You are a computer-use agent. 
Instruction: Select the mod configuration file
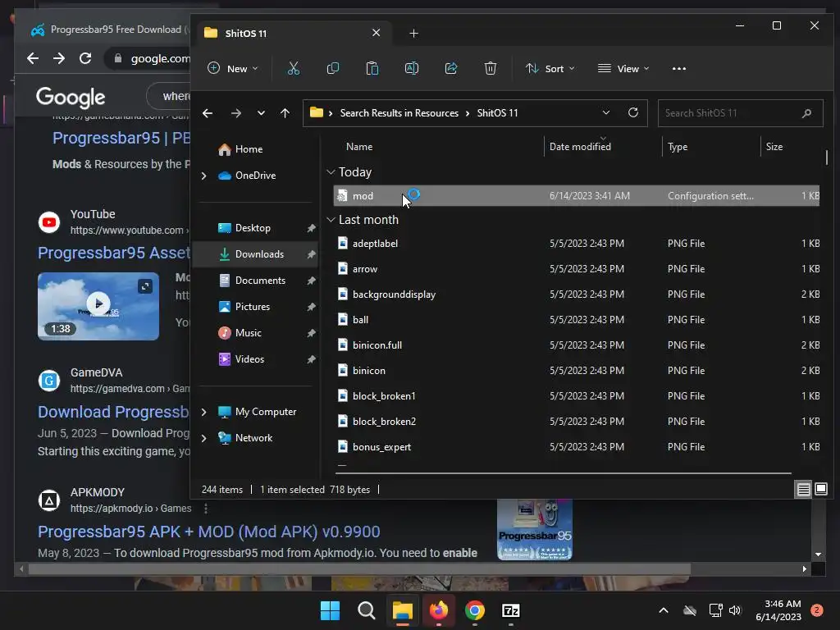coord(577,196)
